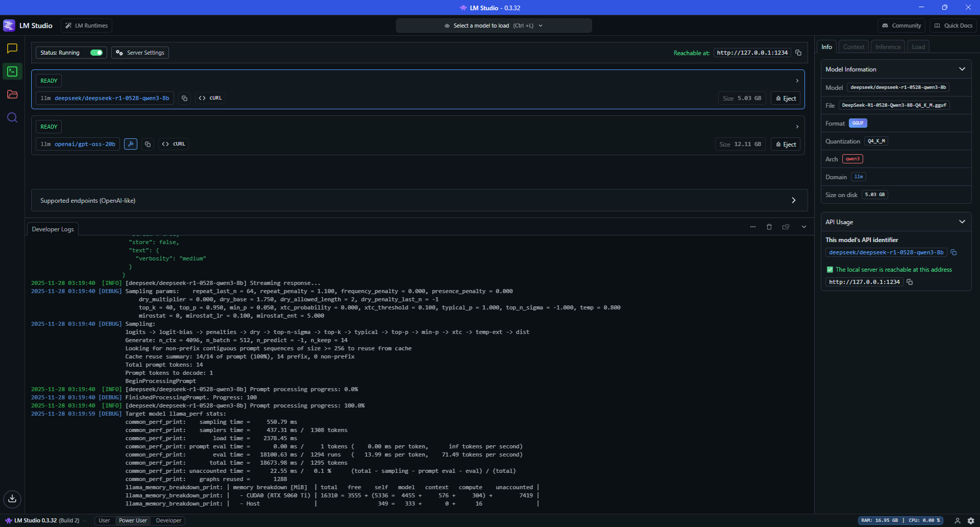Open Server Settings

[x=140, y=53]
